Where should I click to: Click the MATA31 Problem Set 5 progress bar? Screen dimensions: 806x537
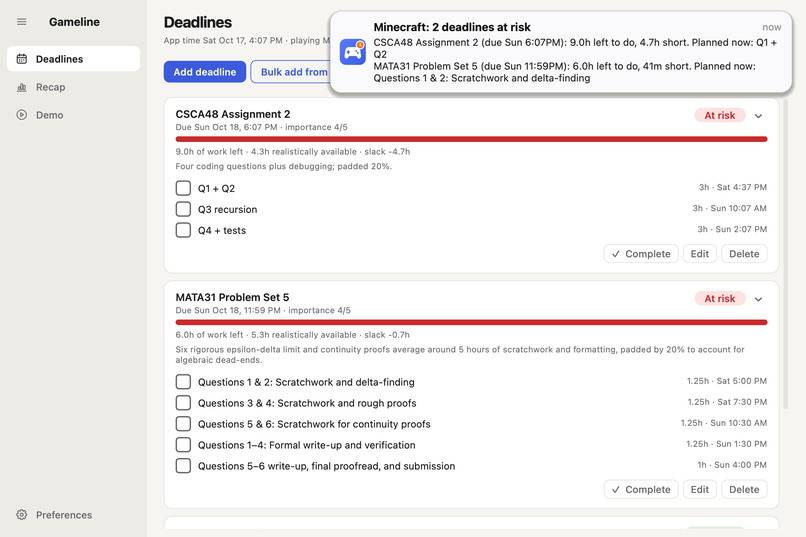(x=471, y=323)
